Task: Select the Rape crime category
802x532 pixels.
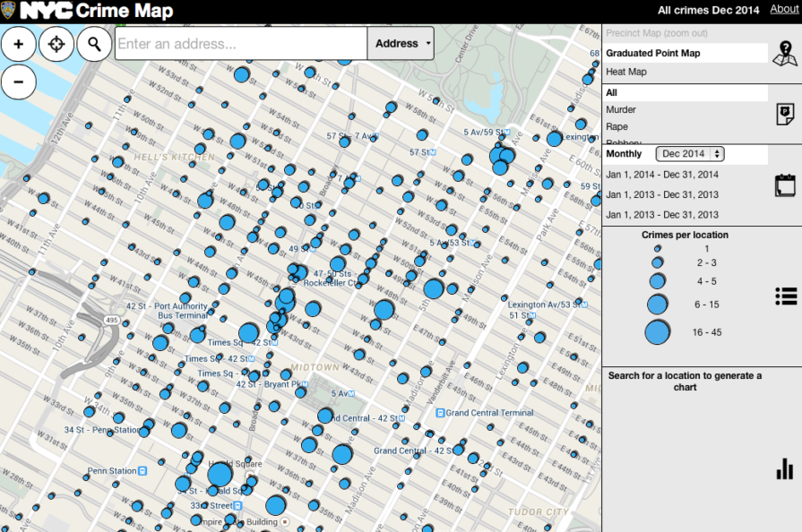Action: [x=617, y=127]
